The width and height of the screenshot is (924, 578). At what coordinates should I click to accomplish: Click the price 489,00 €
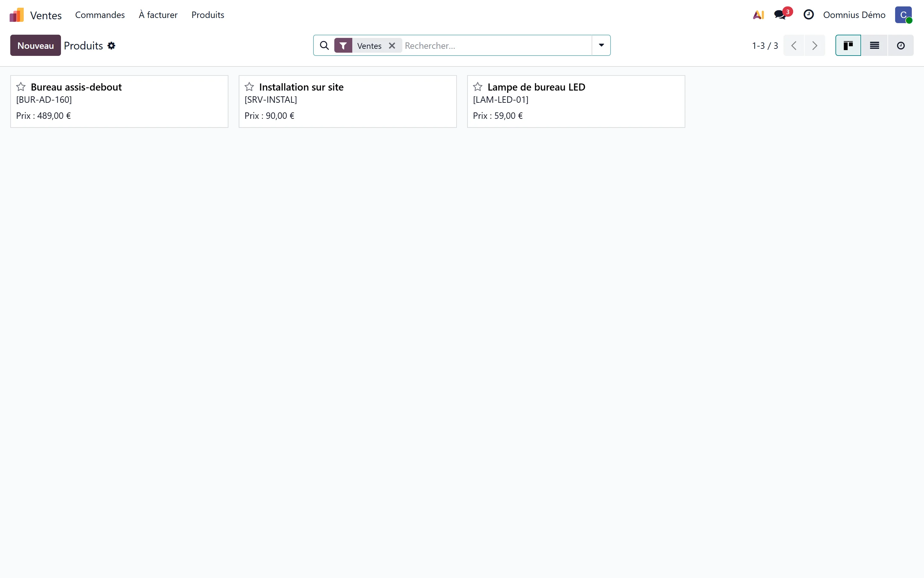(x=54, y=116)
